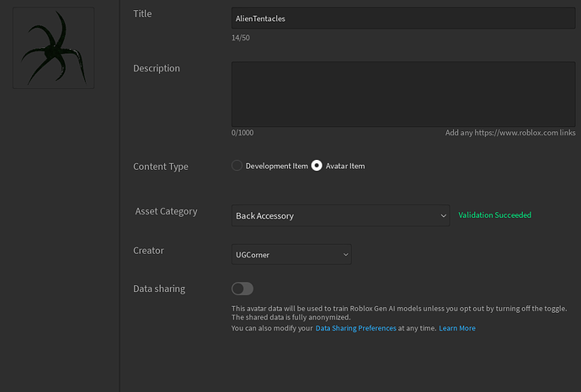Open the Asset Category dropdown showing Back Accessory
581x392 pixels.
[340, 215]
